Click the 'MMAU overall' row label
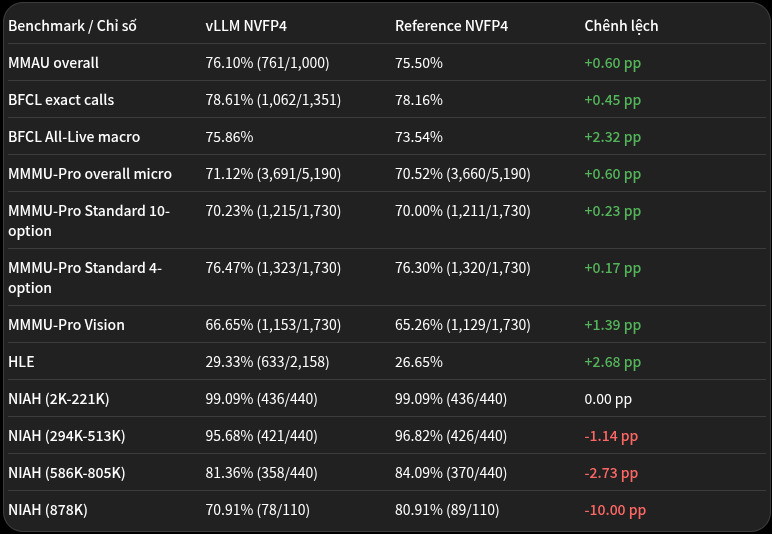Viewport: 772px width, 534px height. click(x=54, y=63)
